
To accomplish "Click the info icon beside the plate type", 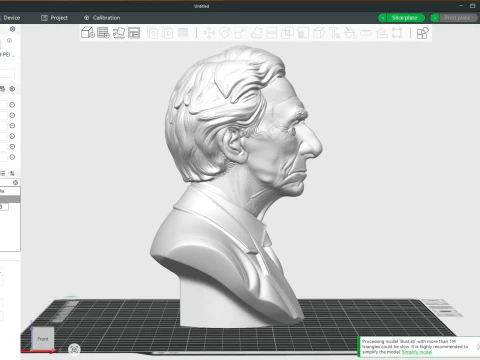I will 9,41.
